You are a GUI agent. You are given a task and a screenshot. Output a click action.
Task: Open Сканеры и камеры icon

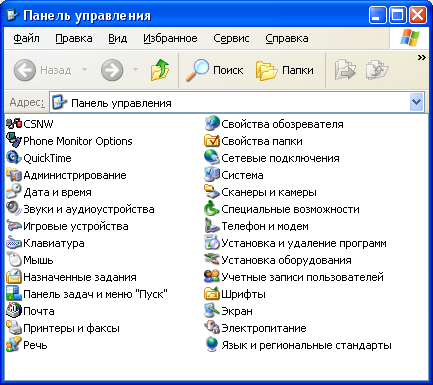212,192
